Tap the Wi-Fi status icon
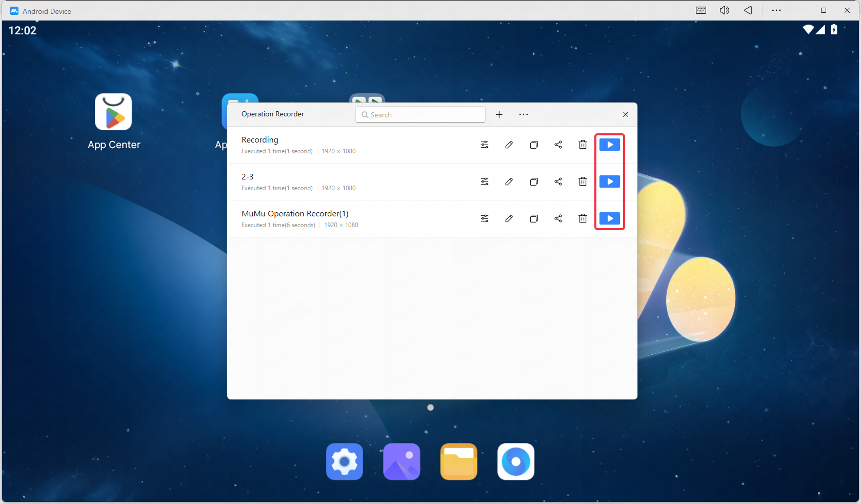Viewport: 861px width, 504px height. click(808, 30)
